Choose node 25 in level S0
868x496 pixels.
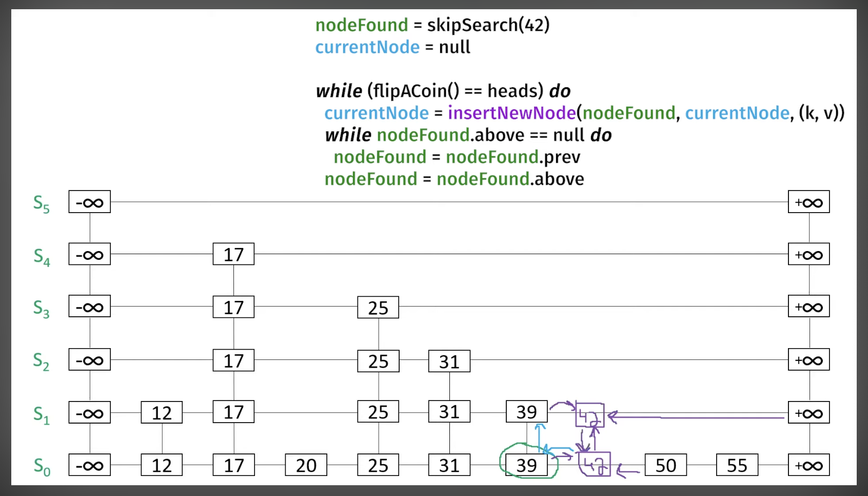[x=378, y=465]
